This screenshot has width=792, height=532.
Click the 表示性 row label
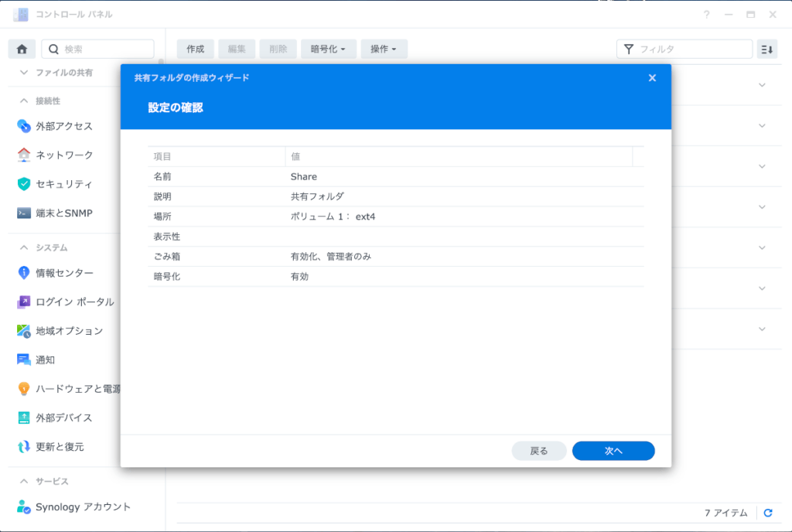click(x=167, y=236)
